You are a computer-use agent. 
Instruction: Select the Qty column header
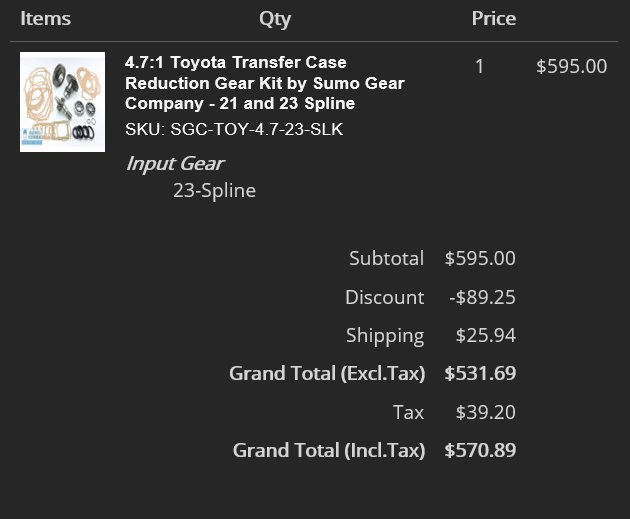click(275, 19)
